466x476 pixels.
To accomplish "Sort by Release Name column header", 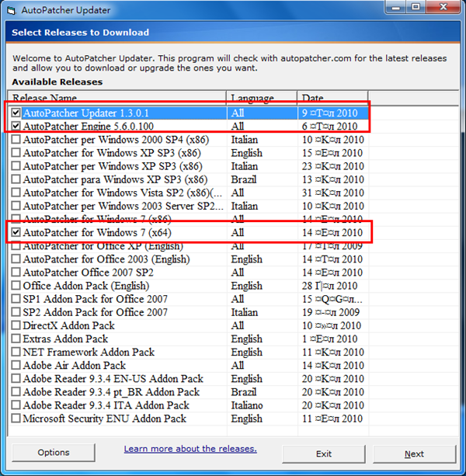I will 117,97.
